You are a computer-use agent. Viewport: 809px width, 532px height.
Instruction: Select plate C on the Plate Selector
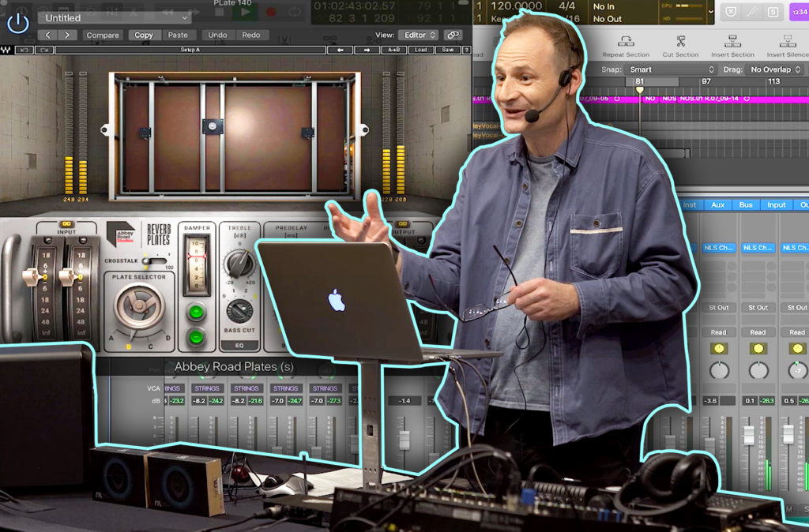[151, 347]
